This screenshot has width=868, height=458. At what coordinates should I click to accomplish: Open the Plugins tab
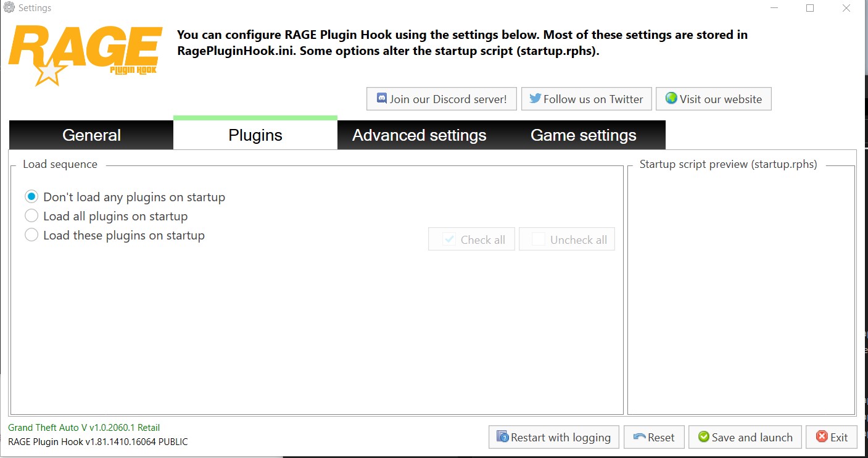tap(255, 135)
